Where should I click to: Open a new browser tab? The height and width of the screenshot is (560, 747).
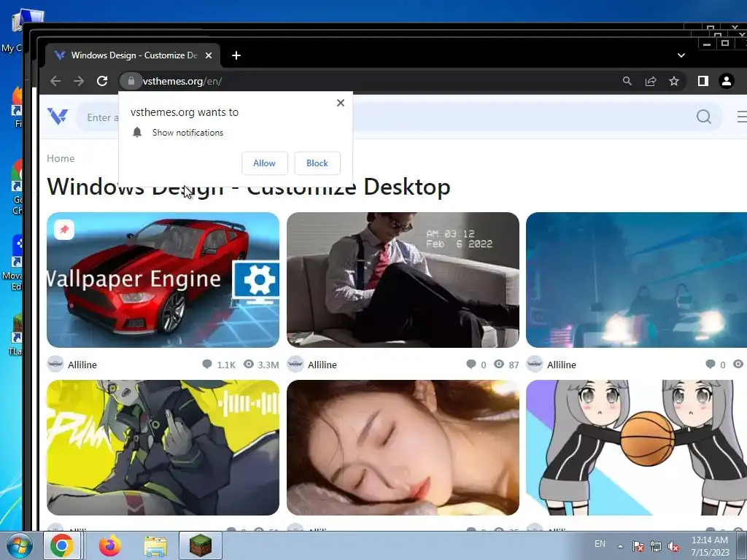tap(236, 55)
